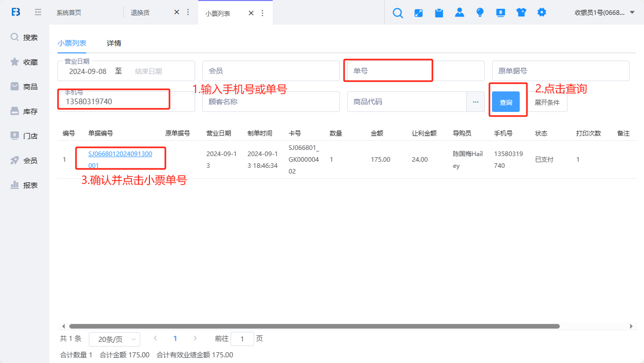Click the horizontal scrollbar thumb under the table
Viewport: 644px width, 363px height.
pyautogui.click(x=314, y=326)
